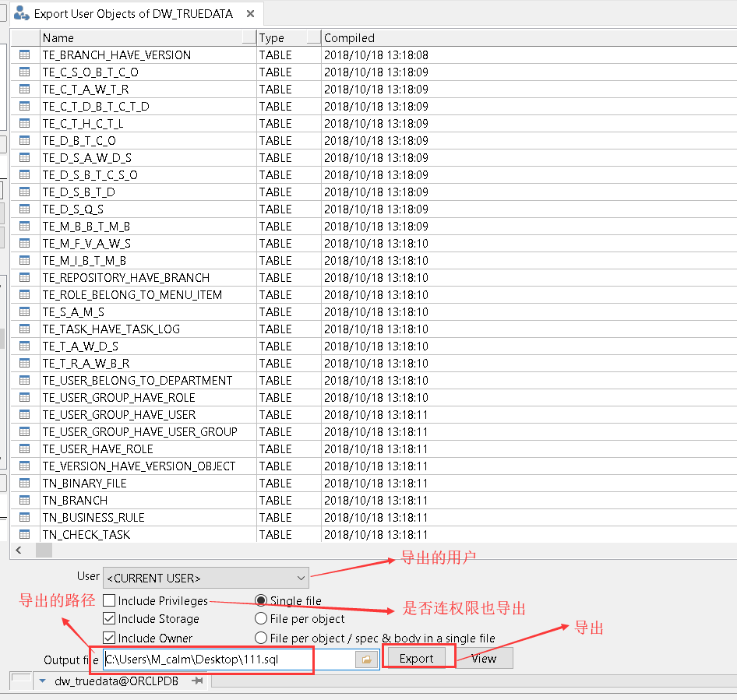Enable the Include Privileges checkbox

109,600
